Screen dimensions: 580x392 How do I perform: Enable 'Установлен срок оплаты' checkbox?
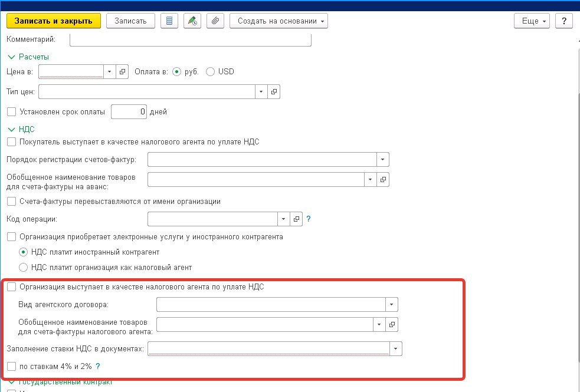click(11, 111)
